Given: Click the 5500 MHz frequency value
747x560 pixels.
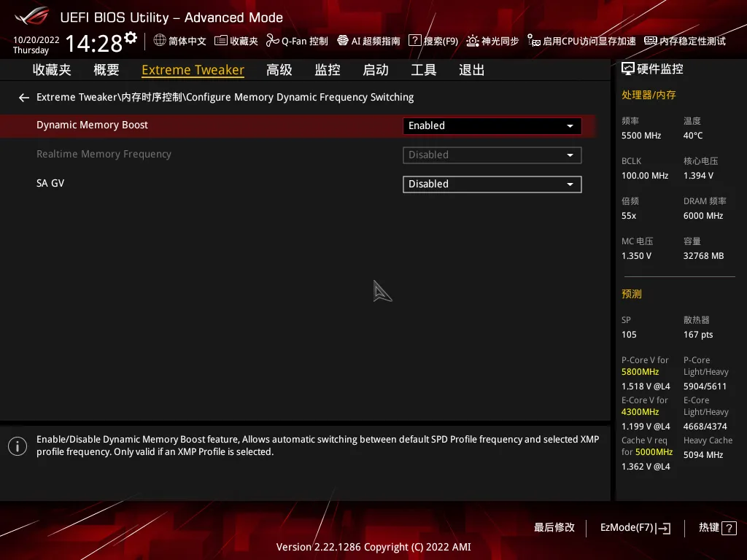Looking at the screenshot, I should (641, 136).
